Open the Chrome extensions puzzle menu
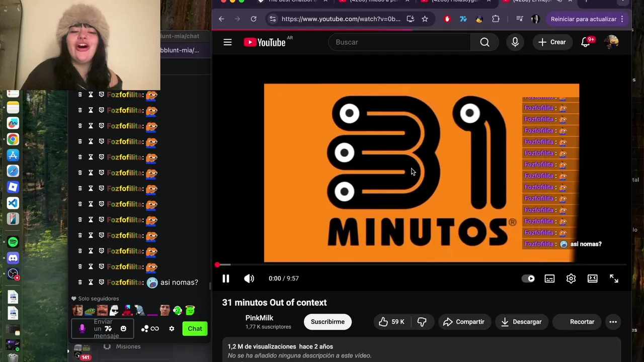Image resolution: width=644 pixels, height=362 pixels. [496, 19]
